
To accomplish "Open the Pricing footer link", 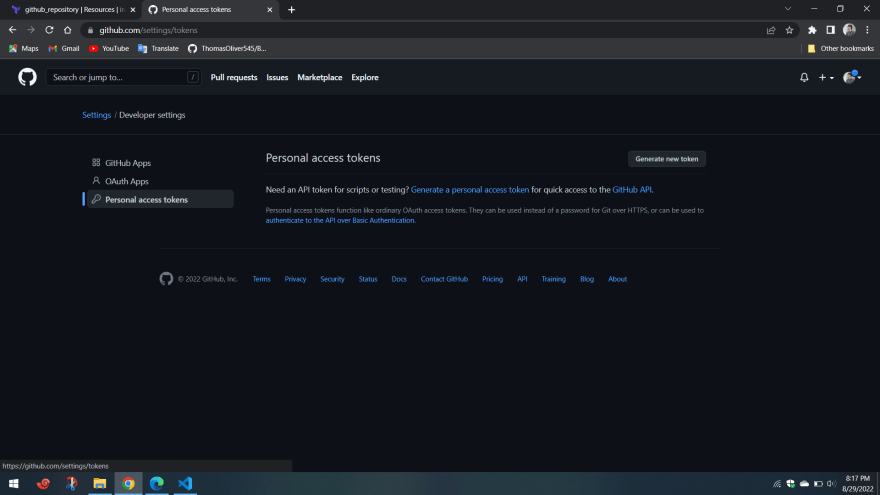I will point(492,279).
